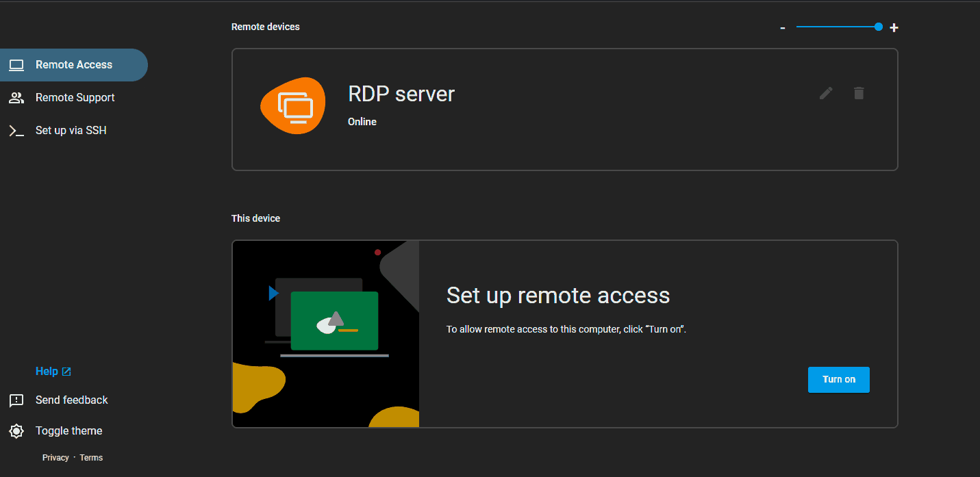Screen dimensions: 980x477
Task: Open the Terms page
Action: 91,457
